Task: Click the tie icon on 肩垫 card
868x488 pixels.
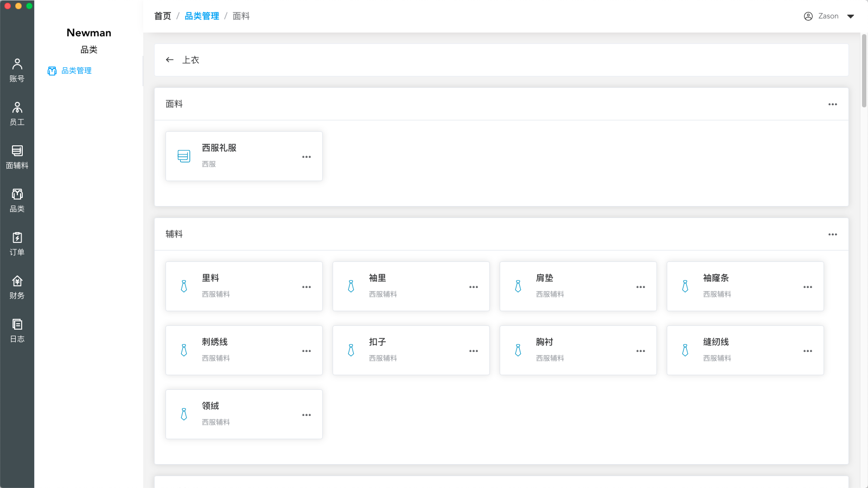Action: click(x=518, y=286)
